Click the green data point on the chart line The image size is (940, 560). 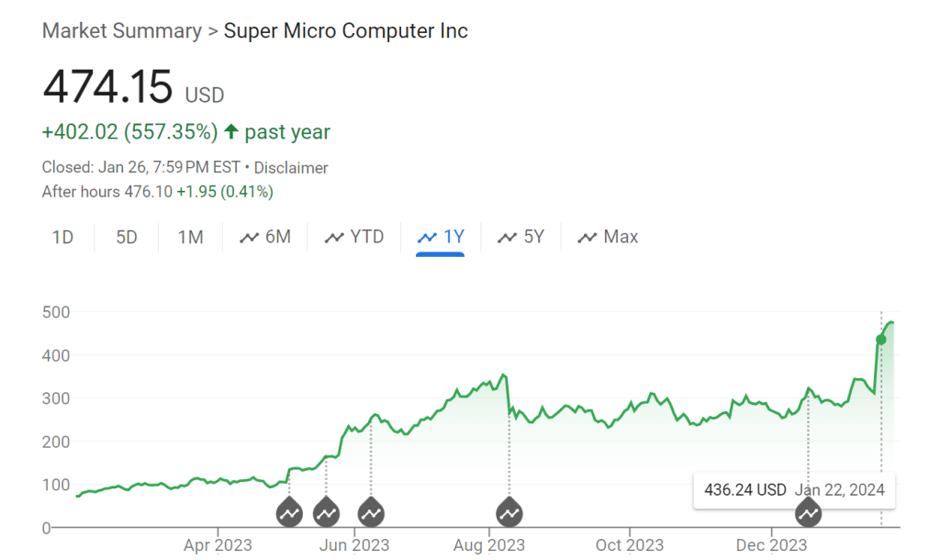click(x=881, y=340)
